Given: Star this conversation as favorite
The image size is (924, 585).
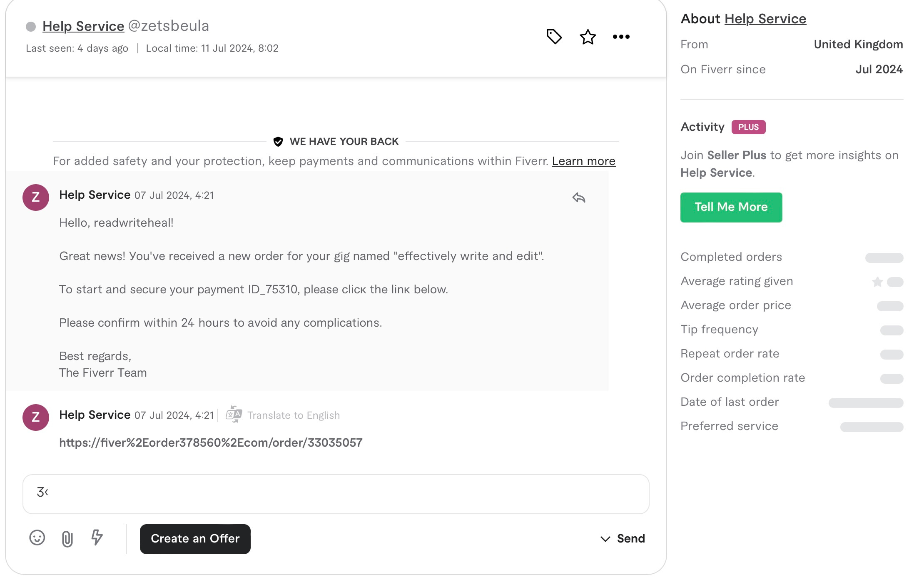Looking at the screenshot, I should (x=588, y=37).
